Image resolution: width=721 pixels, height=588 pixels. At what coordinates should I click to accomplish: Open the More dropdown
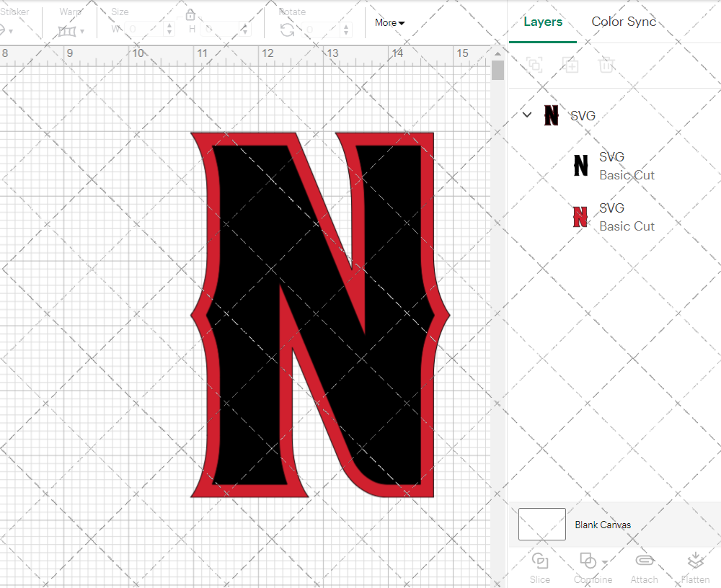[x=389, y=22]
